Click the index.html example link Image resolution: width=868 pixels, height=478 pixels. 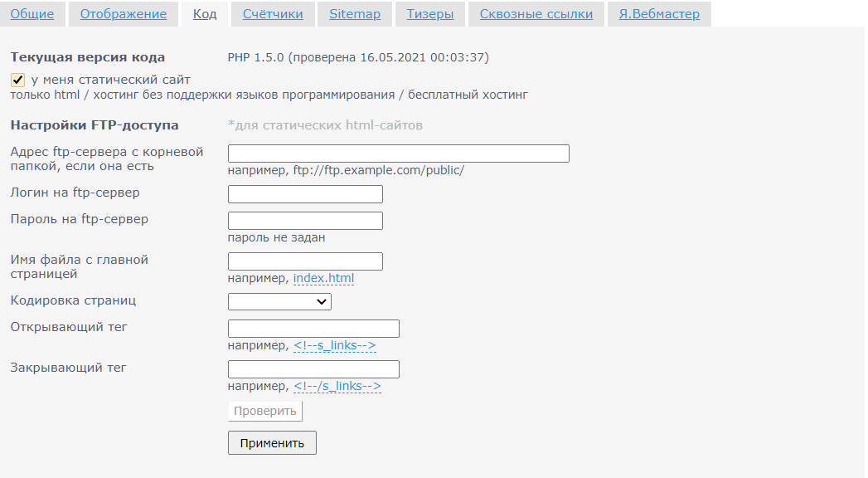tap(324, 278)
